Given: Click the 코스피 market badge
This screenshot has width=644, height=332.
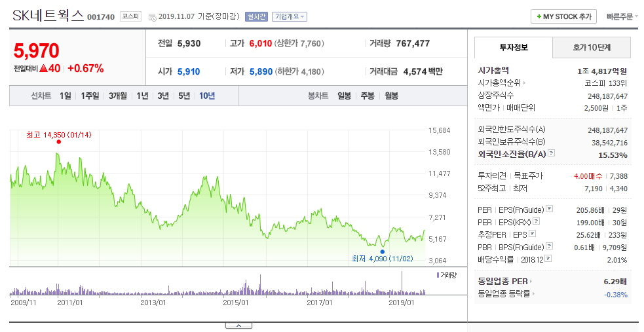Looking at the screenshot, I should tap(130, 17).
